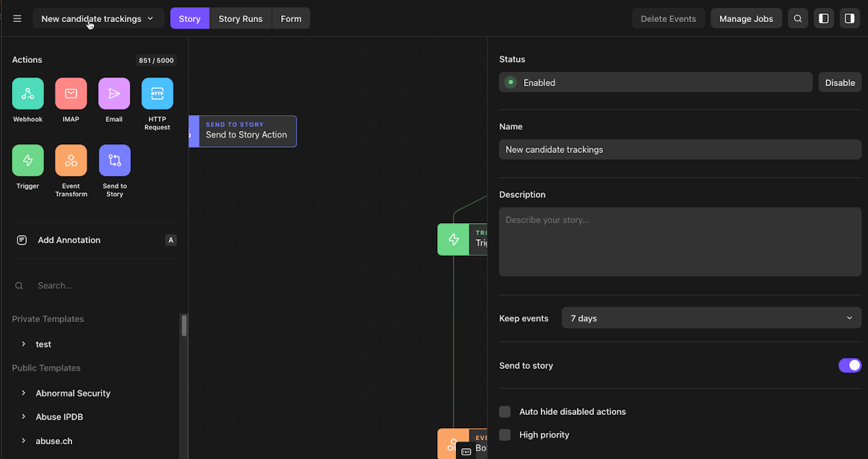Select the IMAP action icon
868x459 pixels.
[x=71, y=94]
